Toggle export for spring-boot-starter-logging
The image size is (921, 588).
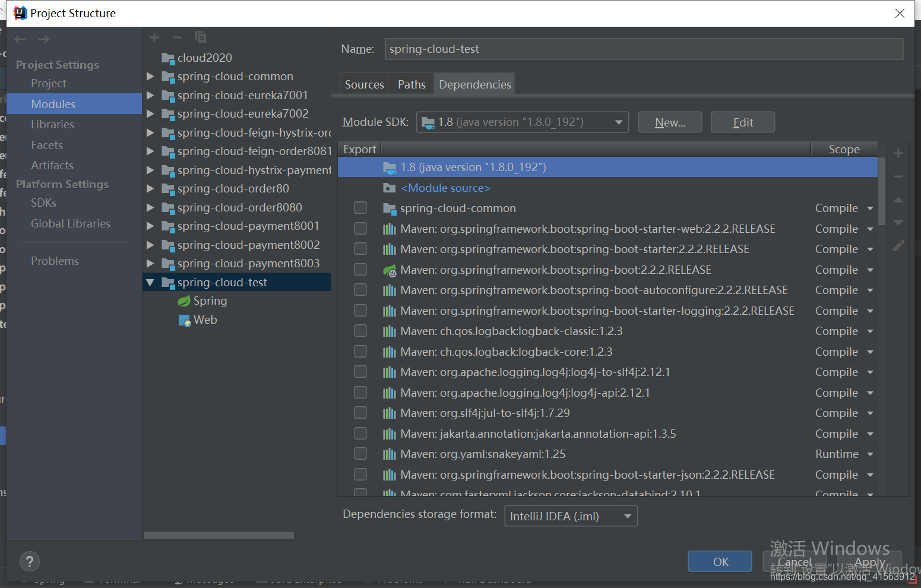tap(360, 311)
